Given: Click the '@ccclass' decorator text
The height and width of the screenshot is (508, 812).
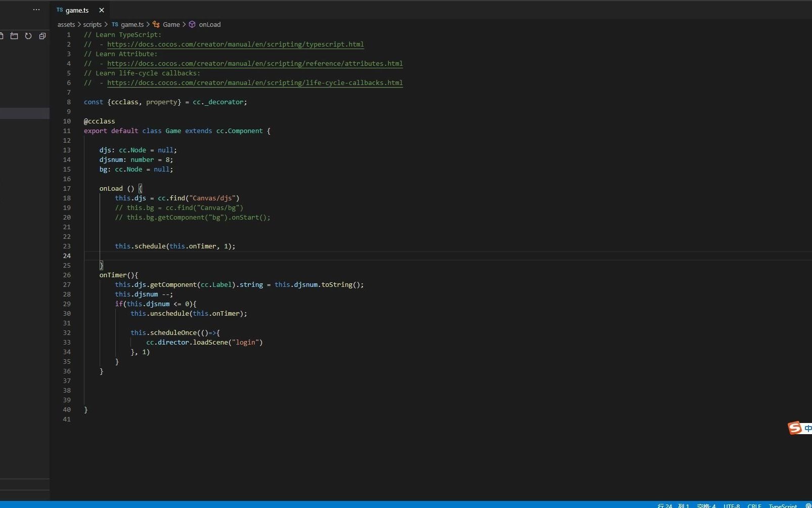Looking at the screenshot, I should [99, 121].
